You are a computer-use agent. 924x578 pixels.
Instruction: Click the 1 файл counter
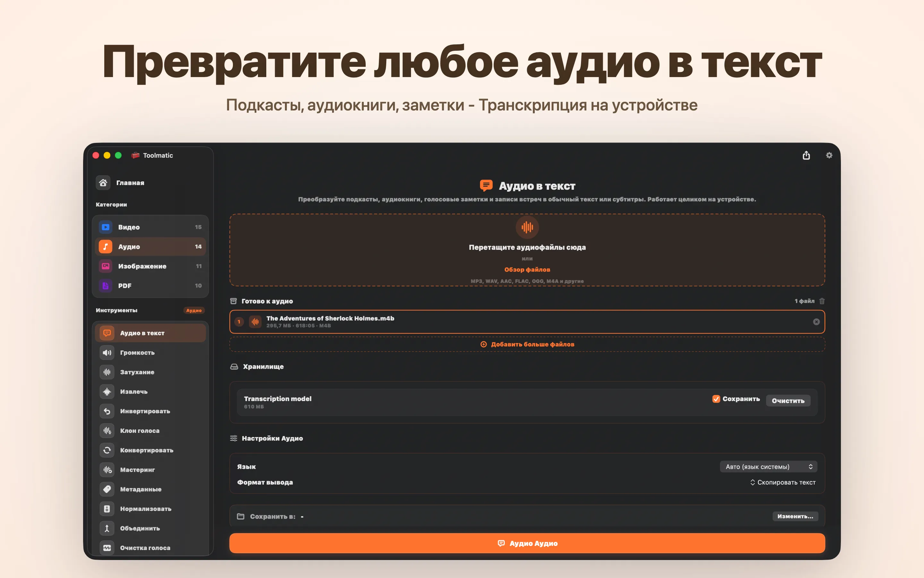tap(804, 301)
